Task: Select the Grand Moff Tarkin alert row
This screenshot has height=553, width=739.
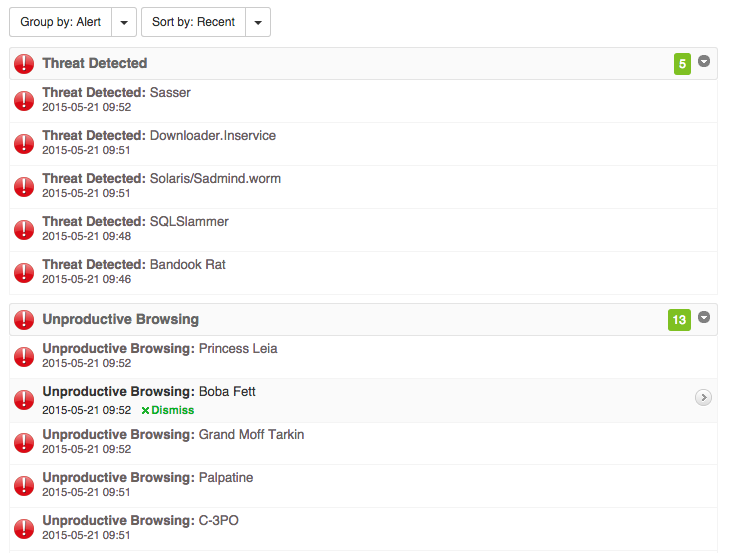Action: tap(251, 435)
